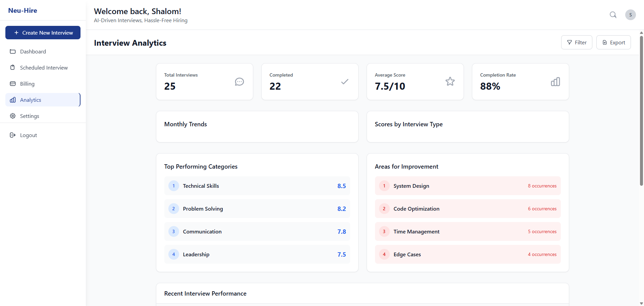Create a new interview
644x306 pixels.
click(43, 33)
